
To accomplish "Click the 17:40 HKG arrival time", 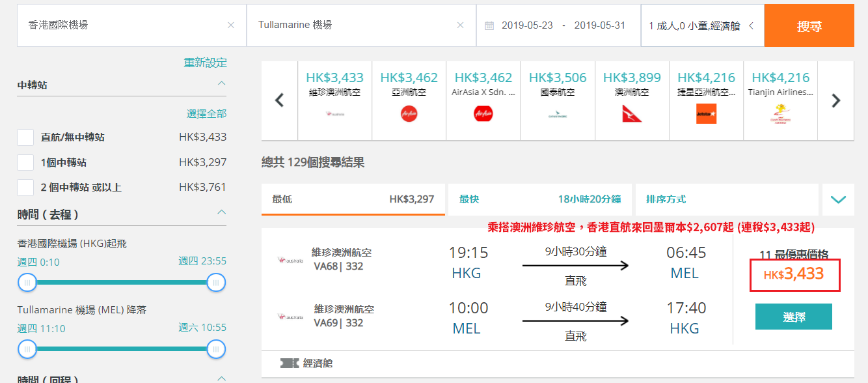I will coord(686,308).
